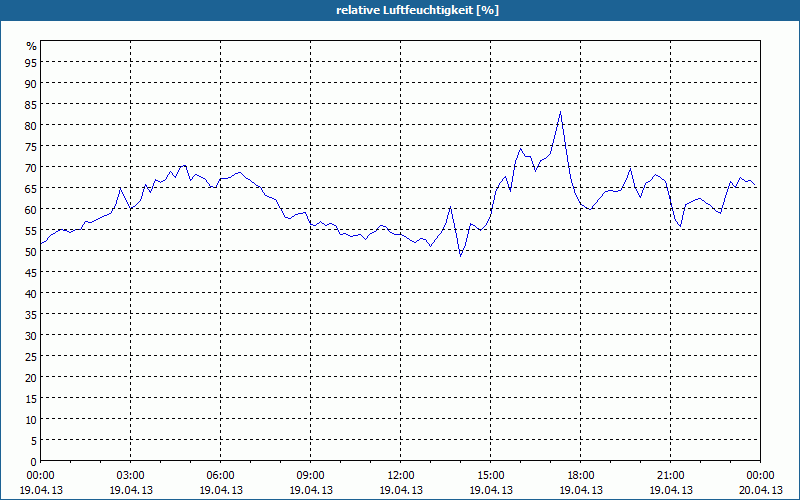The height and width of the screenshot is (500, 800).
Task: Click the y-axis value '80'
Action: tap(31, 126)
